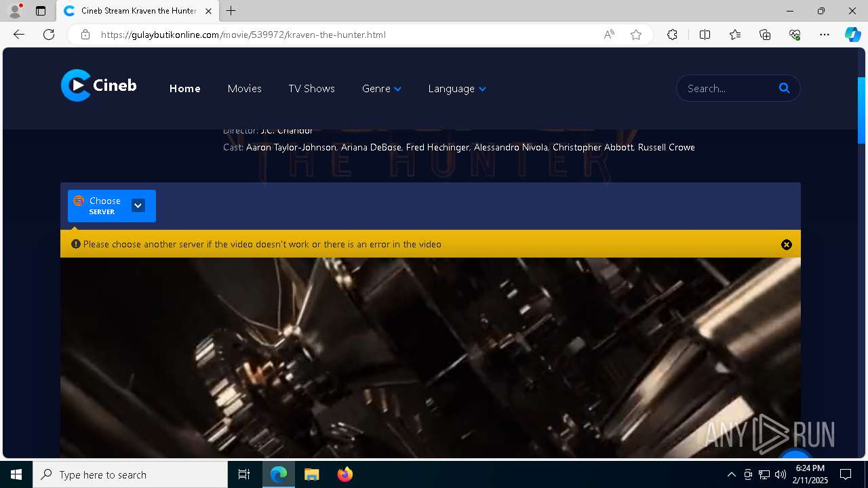Open the Movies section
This screenshot has height=488, width=868.
245,89
